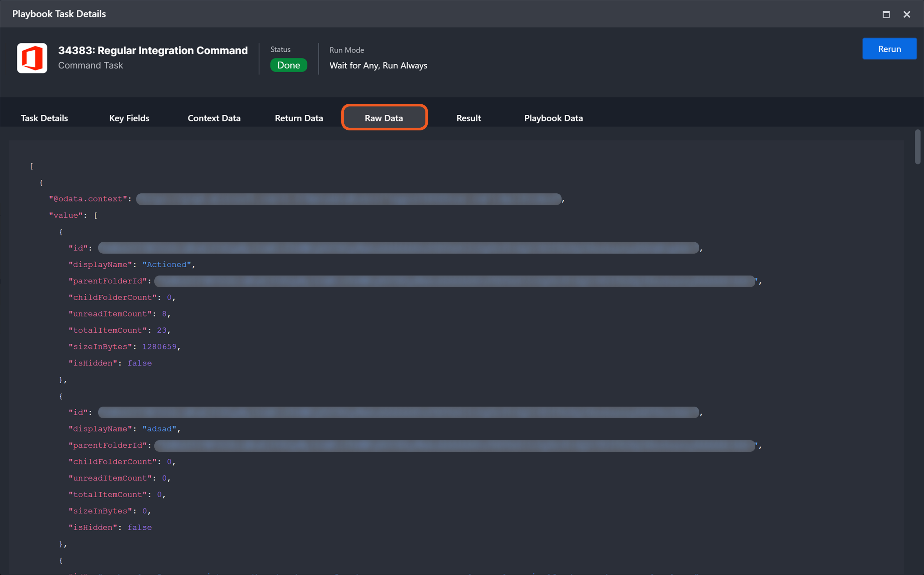The image size is (924, 575).
Task: Go to the Result tab
Action: [469, 118]
